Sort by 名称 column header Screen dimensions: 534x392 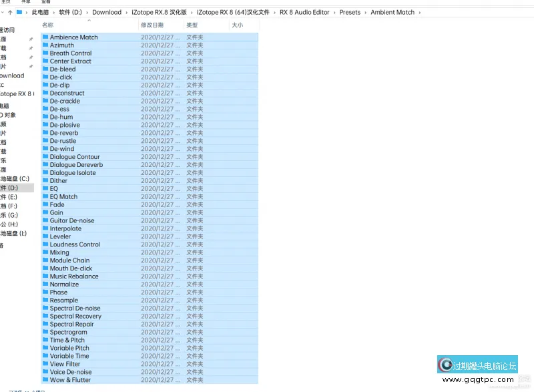(x=48, y=25)
